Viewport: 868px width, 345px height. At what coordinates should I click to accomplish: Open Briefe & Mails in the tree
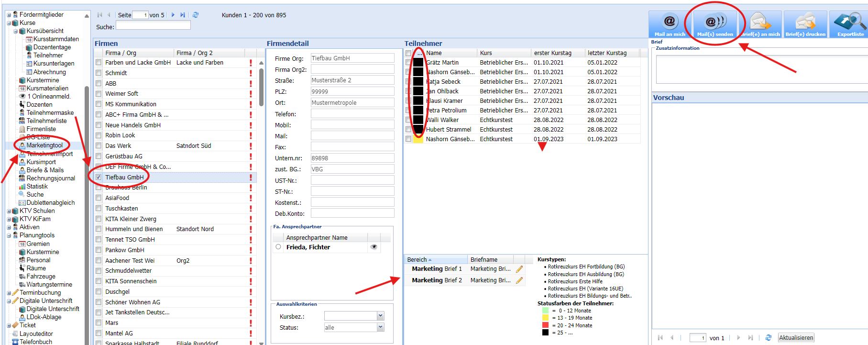tap(45, 170)
